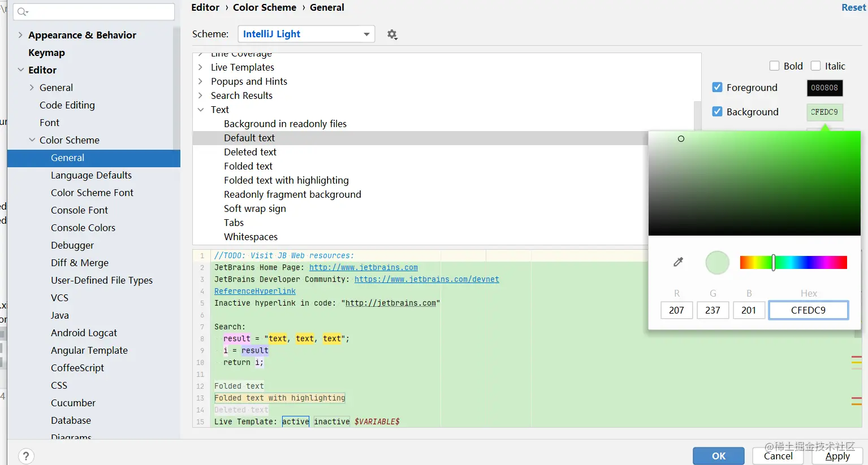Viewport: 868px width, 465px height.
Task: Toggle the Italic checkbox
Action: [x=815, y=66]
